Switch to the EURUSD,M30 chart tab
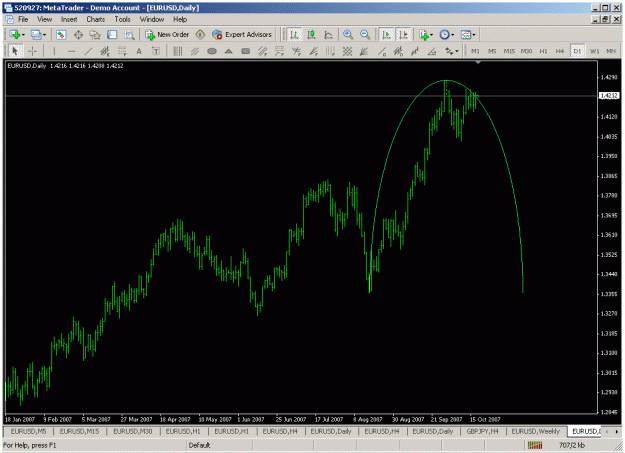 pyautogui.click(x=132, y=431)
